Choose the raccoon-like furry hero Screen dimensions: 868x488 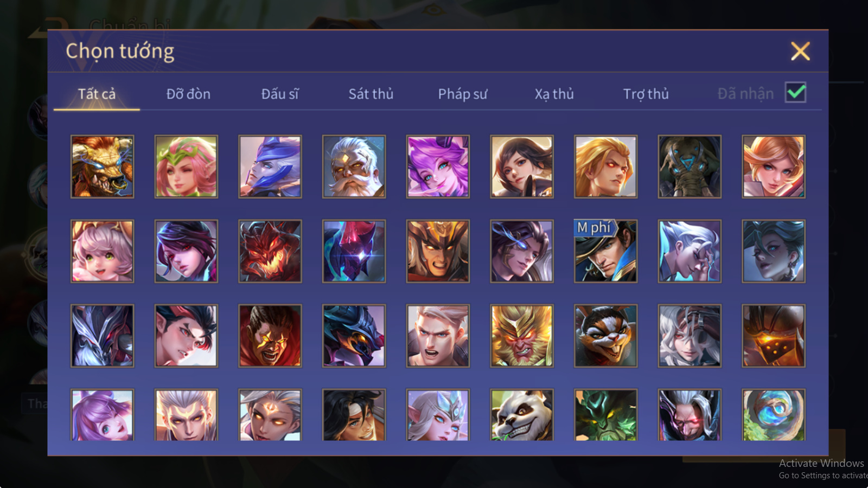(605, 336)
